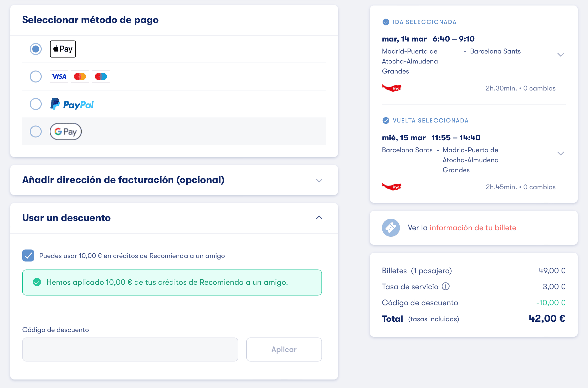
Task: Click the Tasa de servicio info icon
Action: coord(446,286)
